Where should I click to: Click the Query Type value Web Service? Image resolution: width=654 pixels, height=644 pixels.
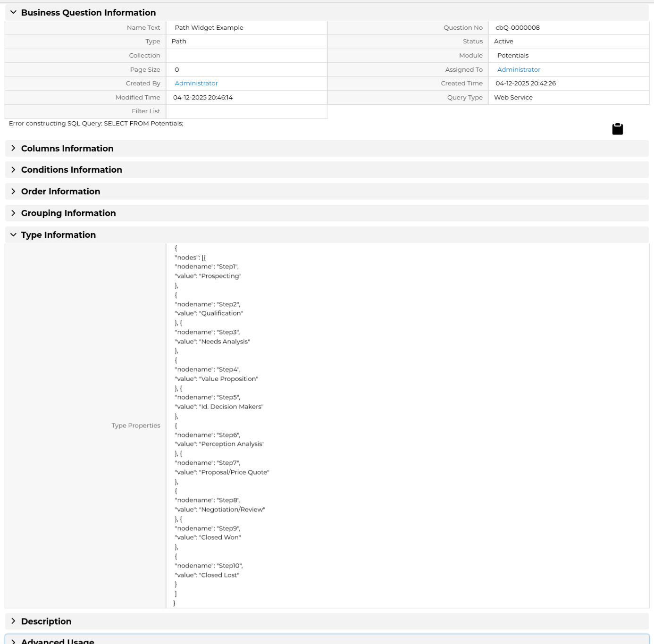513,98
